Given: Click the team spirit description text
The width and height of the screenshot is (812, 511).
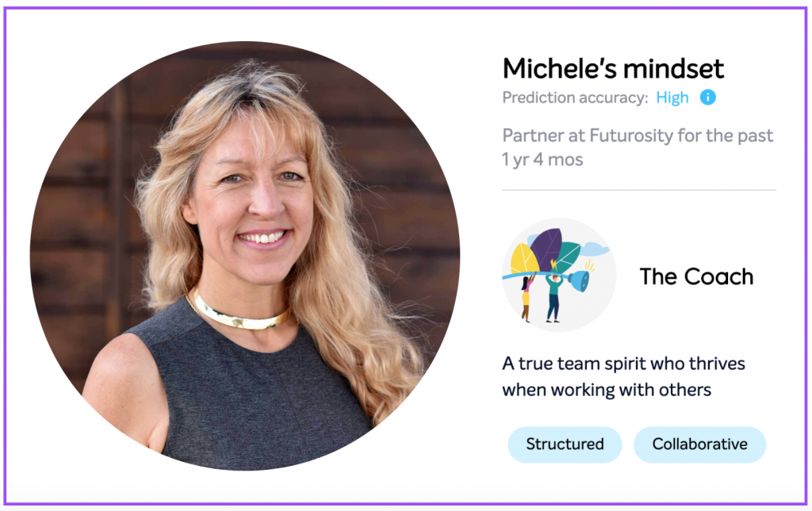Looking at the screenshot, I should [x=623, y=376].
